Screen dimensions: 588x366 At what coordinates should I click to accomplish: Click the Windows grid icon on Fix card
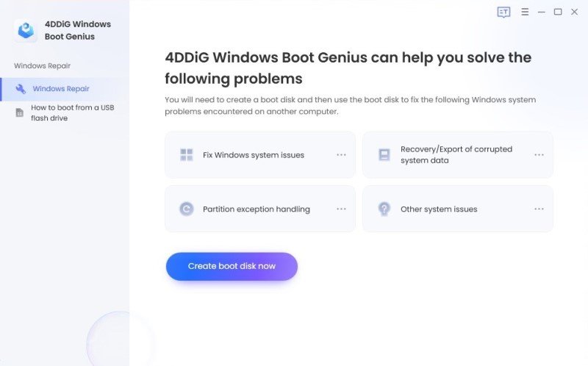click(x=187, y=155)
